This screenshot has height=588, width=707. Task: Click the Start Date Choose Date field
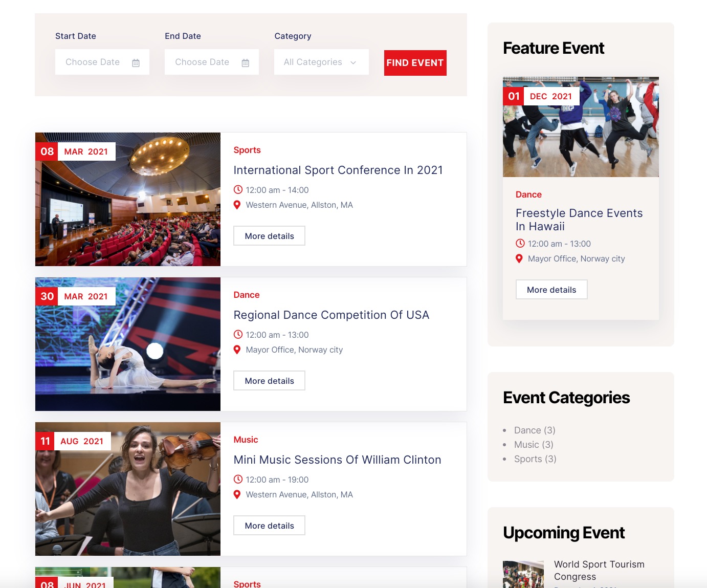(102, 62)
